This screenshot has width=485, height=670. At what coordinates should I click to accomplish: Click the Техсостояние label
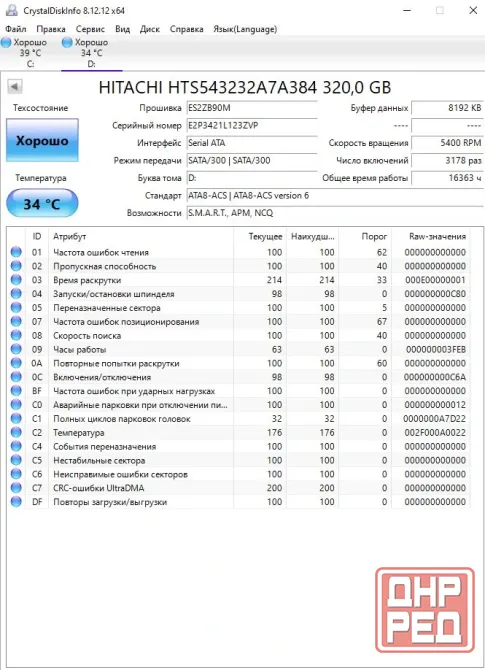pyautogui.click(x=40, y=108)
